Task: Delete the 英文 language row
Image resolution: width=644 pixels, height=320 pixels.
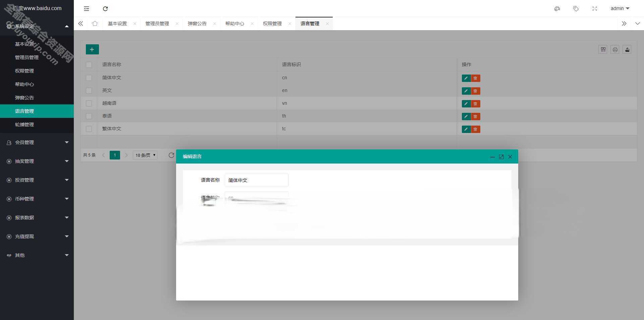Action: (476, 91)
